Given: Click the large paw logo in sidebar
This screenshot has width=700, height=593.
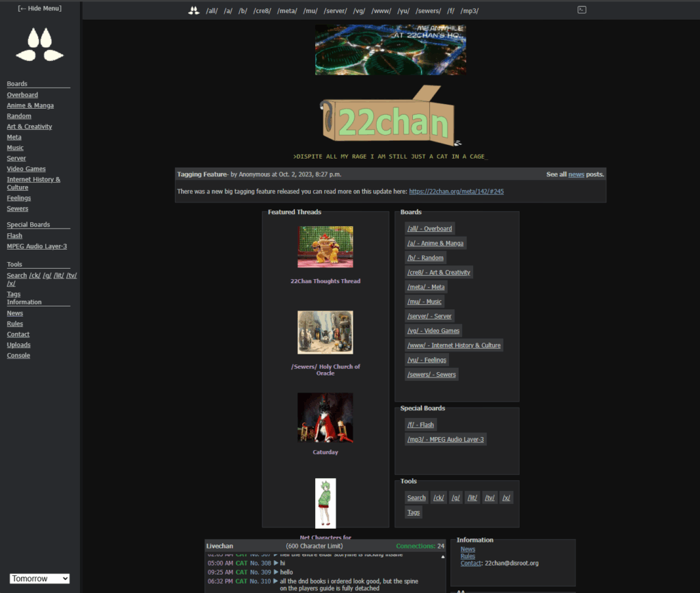Looking at the screenshot, I should [x=40, y=44].
